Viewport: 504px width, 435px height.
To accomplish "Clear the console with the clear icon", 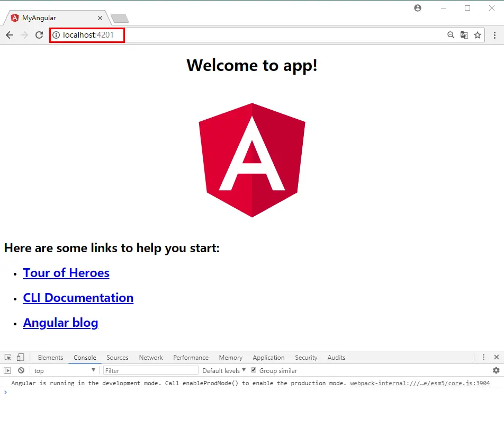I will pyautogui.click(x=21, y=371).
